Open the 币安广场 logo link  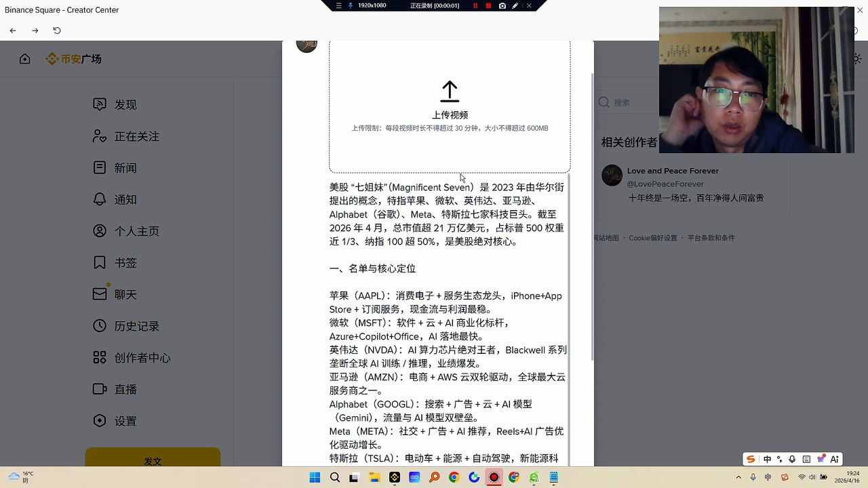click(x=73, y=59)
